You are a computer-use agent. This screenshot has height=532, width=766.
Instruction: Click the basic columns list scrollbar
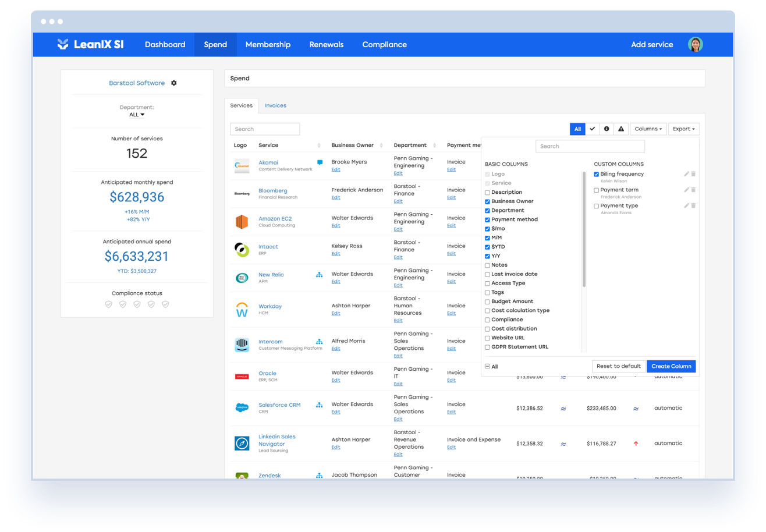tap(584, 229)
